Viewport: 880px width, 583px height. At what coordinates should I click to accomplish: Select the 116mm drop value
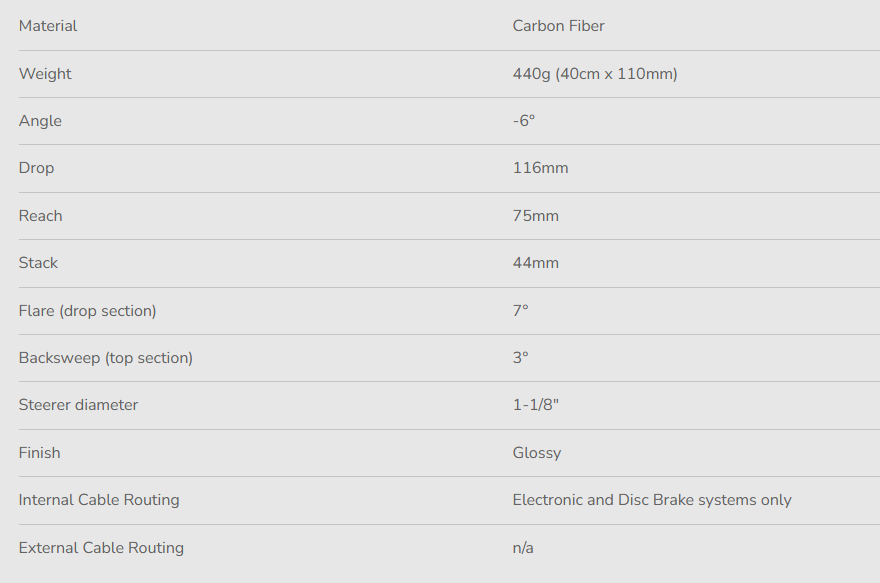click(x=540, y=168)
